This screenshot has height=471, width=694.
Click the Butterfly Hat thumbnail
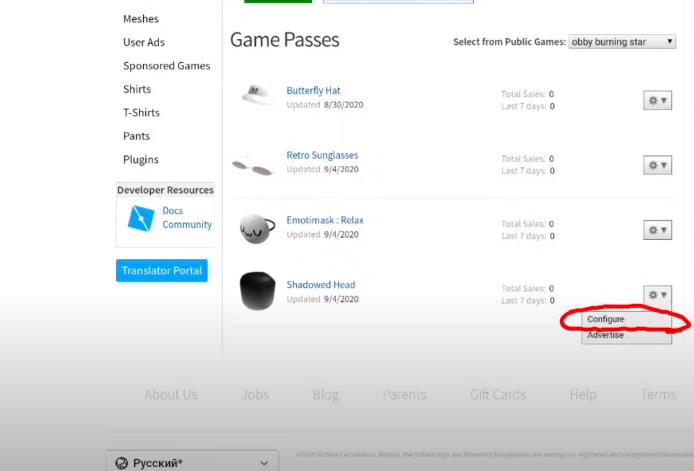tap(257, 94)
